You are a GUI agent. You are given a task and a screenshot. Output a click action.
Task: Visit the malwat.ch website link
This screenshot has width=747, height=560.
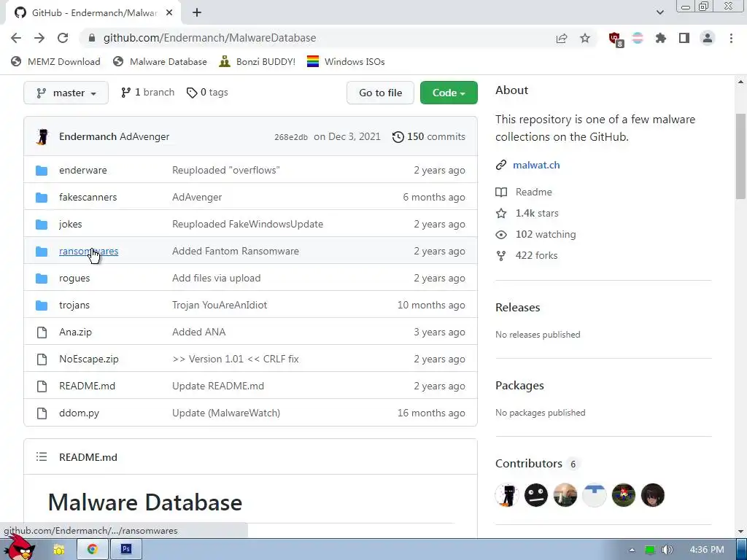tap(536, 166)
